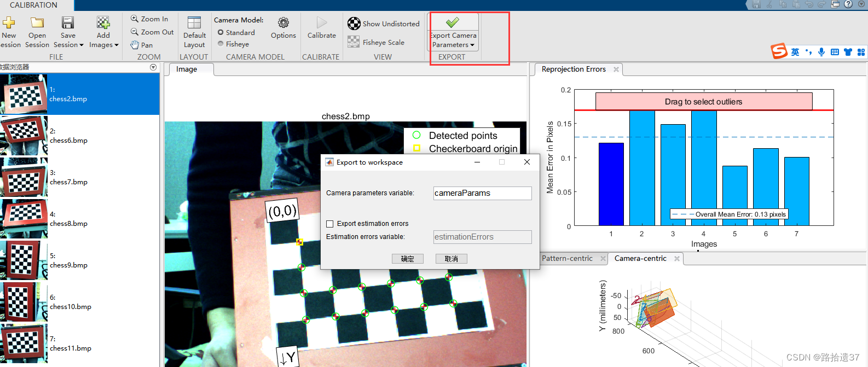Close the Reprojection Errors tab

(x=616, y=69)
